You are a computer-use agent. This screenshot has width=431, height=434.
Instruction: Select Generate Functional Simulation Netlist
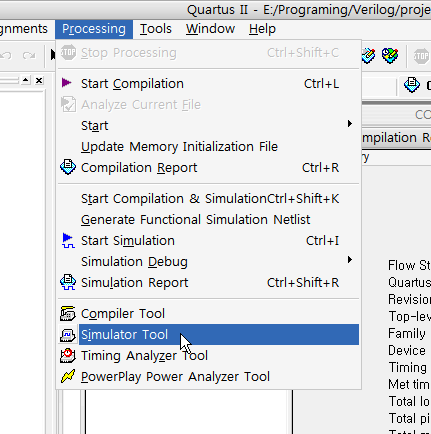pos(209,220)
